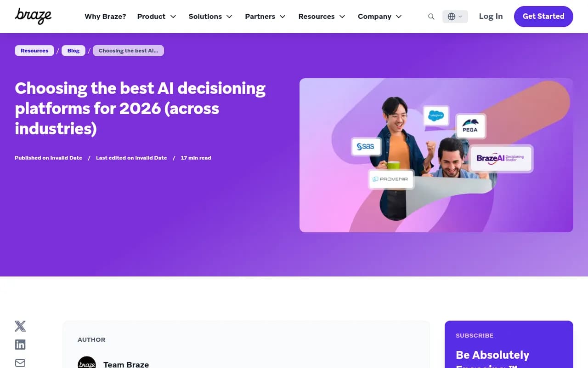The image size is (588, 368).
Task: Share article via LinkedIn icon
Action: [20, 345]
